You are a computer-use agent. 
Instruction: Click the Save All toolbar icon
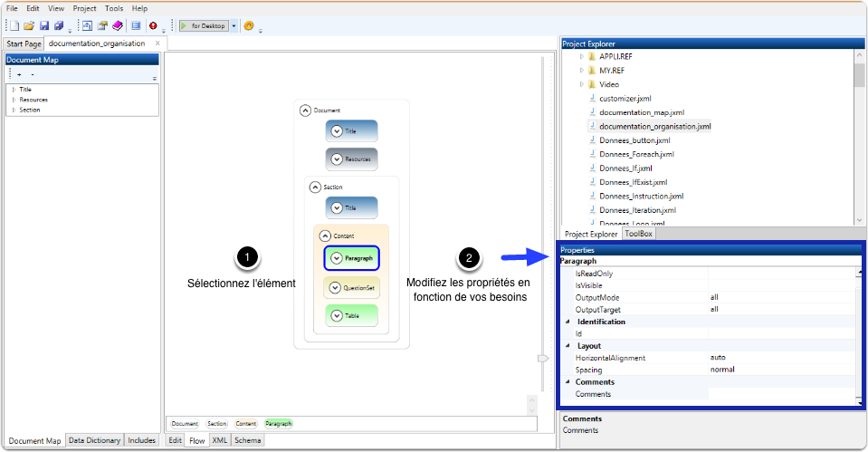coord(59,26)
